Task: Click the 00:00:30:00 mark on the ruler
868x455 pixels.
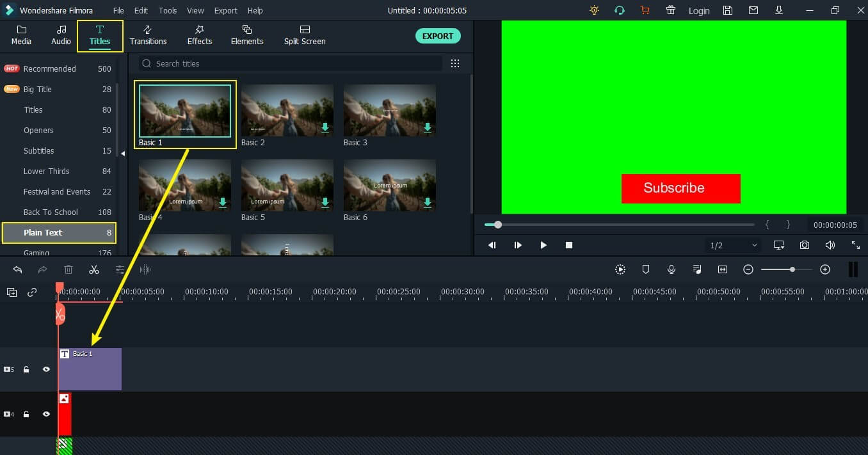Action: click(x=463, y=292)
